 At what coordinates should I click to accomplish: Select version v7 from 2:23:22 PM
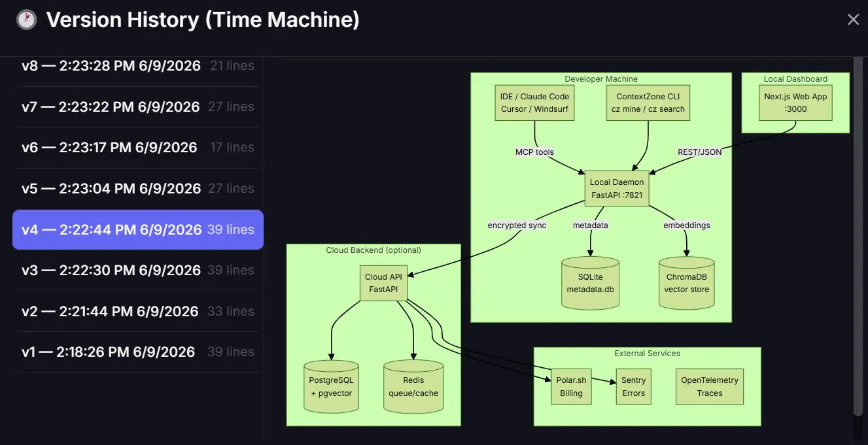click(x=138, y=107)
